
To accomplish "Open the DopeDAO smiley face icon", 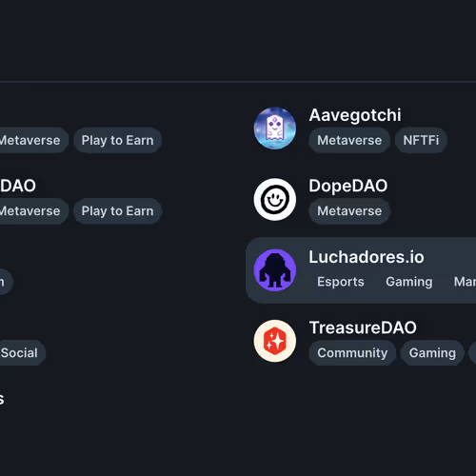I will pyautogui.click(x=275, y=199).
